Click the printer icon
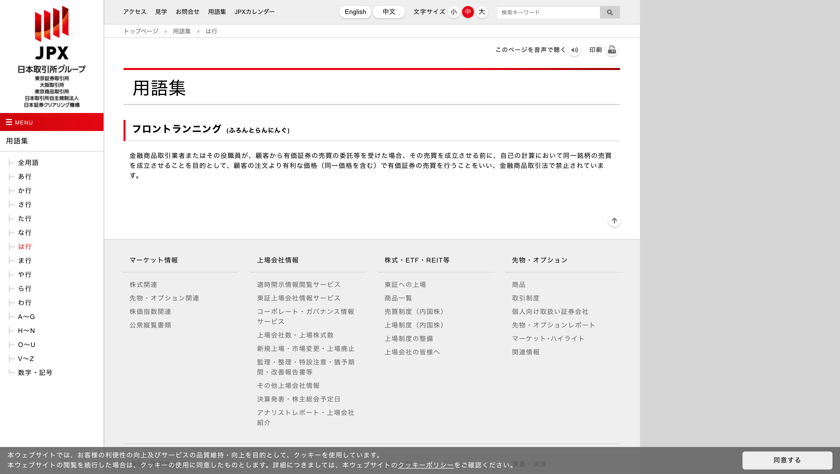This screenshot has height=474, width=840. (x=612, y=50)
